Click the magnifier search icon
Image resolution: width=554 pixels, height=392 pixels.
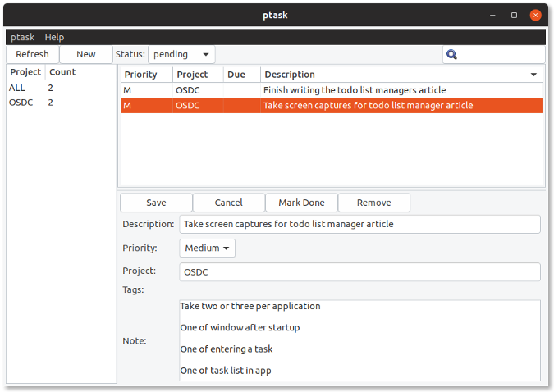[x=451, y=55]
